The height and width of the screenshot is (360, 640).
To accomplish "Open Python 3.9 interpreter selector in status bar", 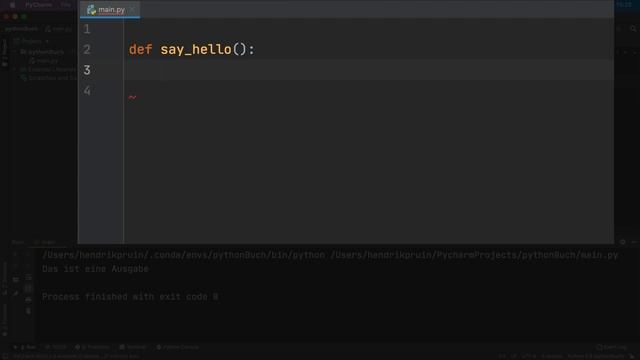I will tap(595, 356).
